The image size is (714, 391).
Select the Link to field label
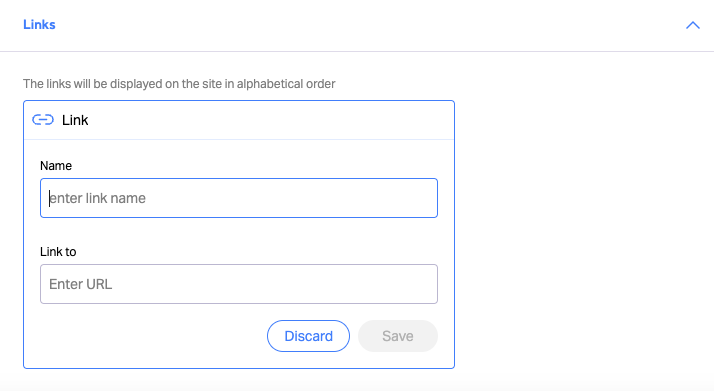click(x=58, y=252)
